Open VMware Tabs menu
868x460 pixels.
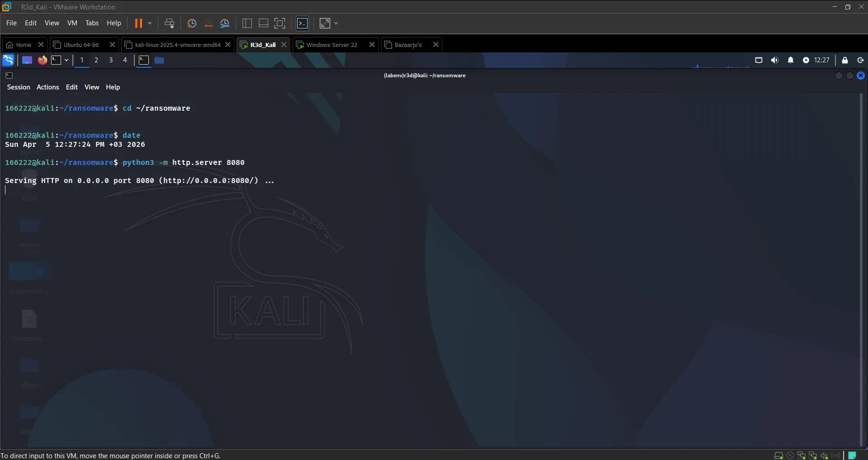92,23
